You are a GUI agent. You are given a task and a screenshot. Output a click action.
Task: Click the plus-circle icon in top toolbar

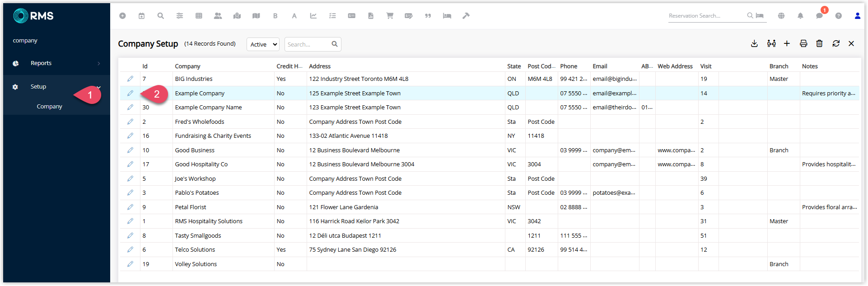(122, 16)
